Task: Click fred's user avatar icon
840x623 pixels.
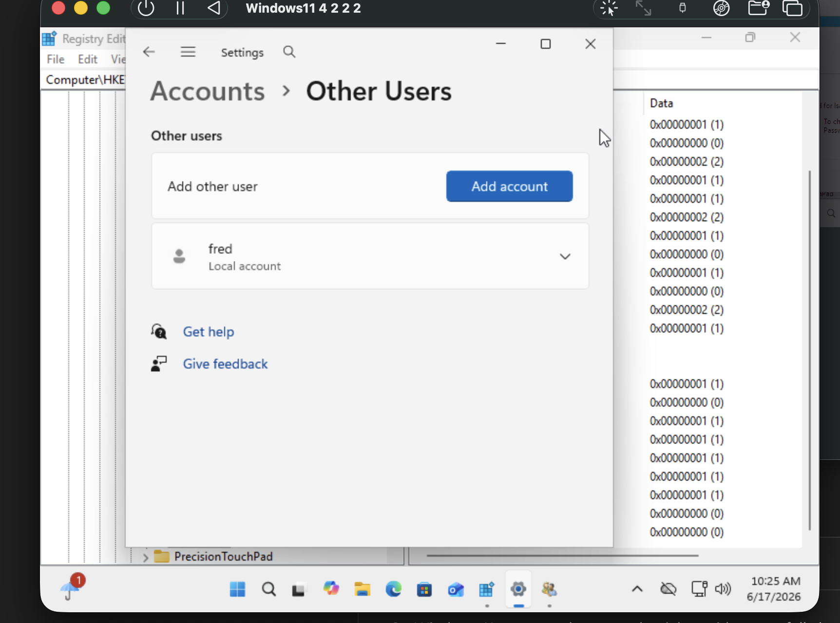Action: [179, 256]
